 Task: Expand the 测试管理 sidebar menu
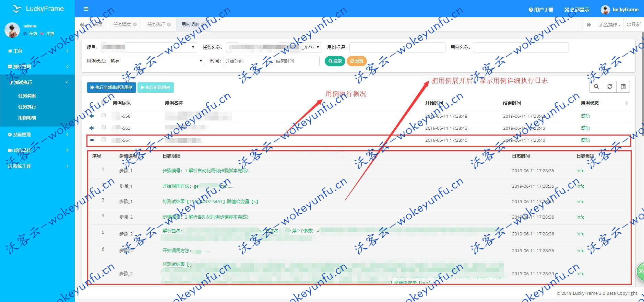[37, 67]
